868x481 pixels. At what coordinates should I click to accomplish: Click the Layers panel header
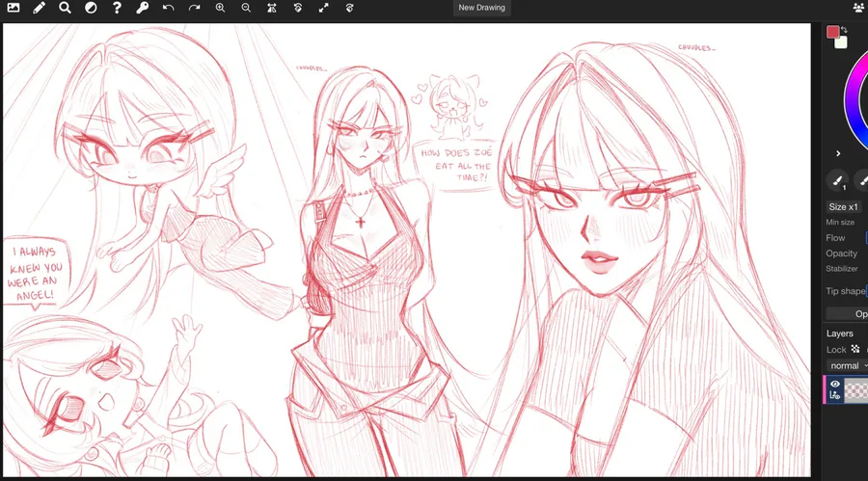(x=839, y=334)
